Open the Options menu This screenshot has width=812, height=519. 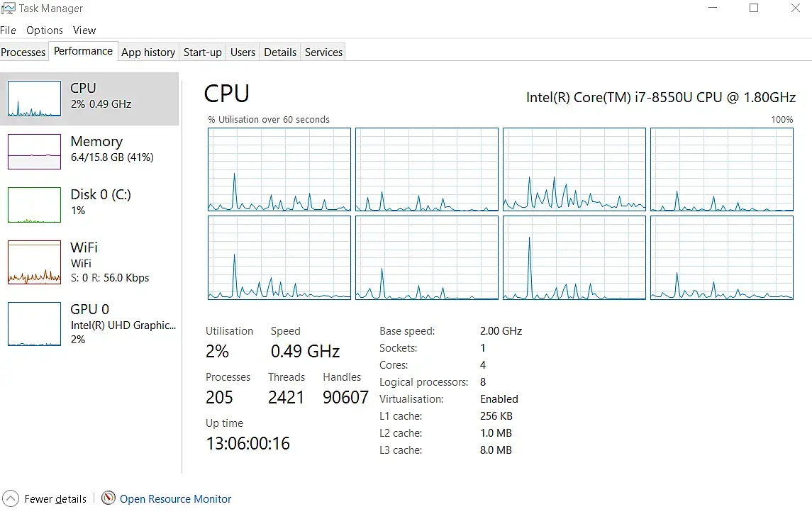pos(45,30)
